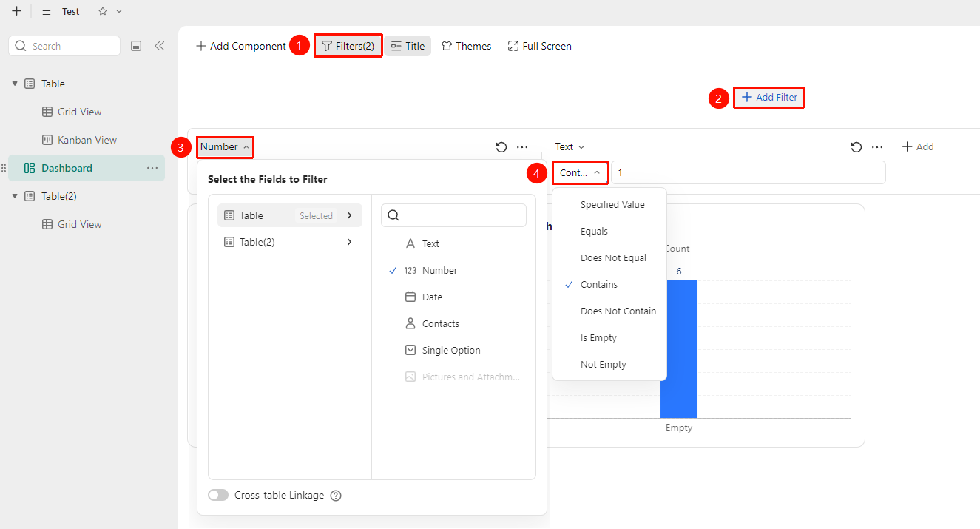Click the plus icon beside the Test title

pos(16,11)
